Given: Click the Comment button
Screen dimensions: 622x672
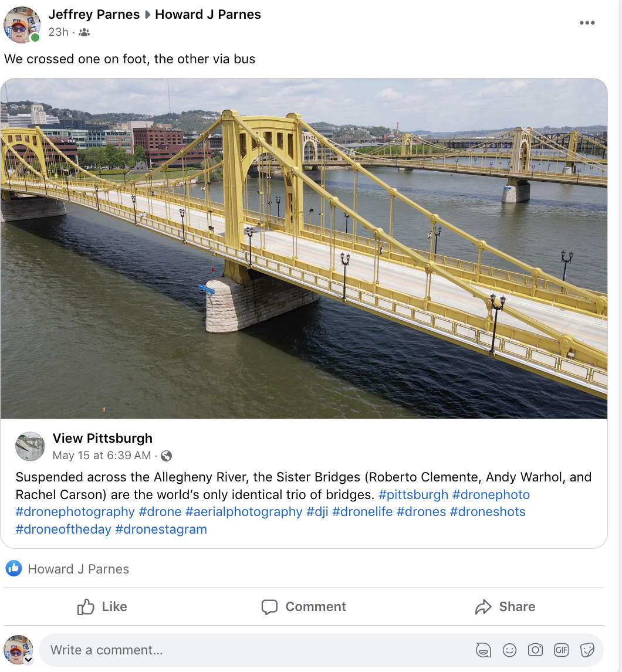Looking at the screenshot, I should pyautogui.click(x=303, y=606).
